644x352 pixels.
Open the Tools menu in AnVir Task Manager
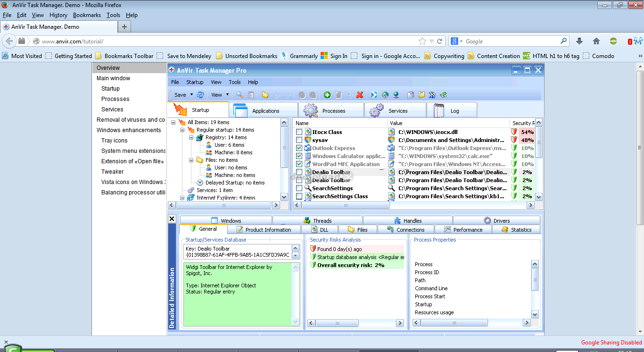click(x=235, y=82)
